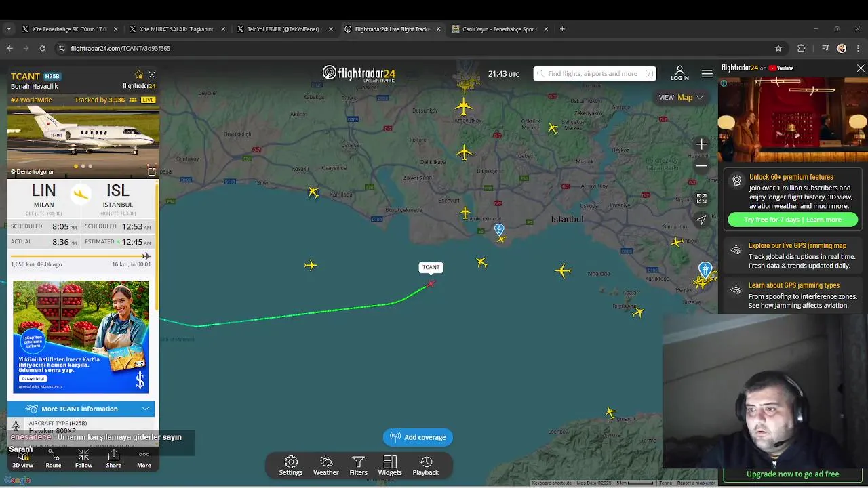The height and width of the screenshot is (488, 868).
Task: Click Upgrade now to go ad free
Action: point(793,474)
